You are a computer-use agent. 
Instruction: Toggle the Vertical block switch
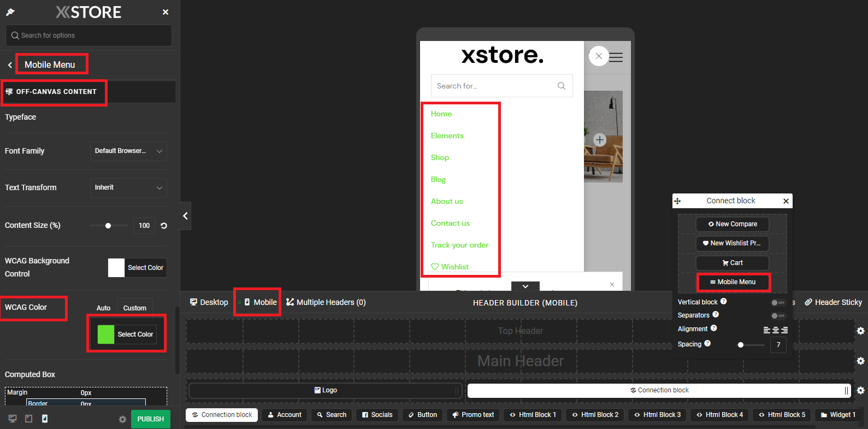tap(778, 303)
